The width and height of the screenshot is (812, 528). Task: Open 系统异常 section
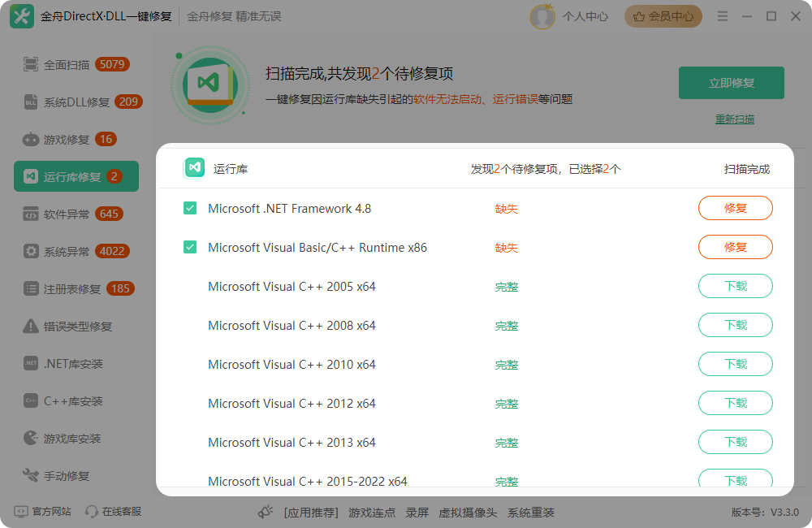76,251
